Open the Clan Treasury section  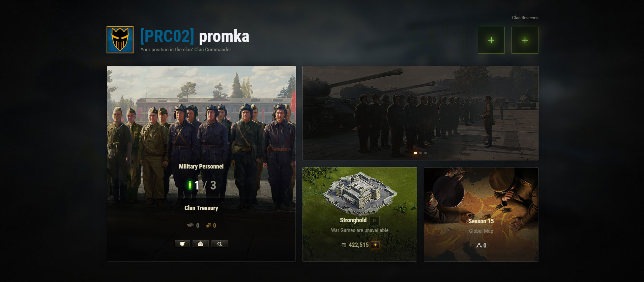click(201, 208)
